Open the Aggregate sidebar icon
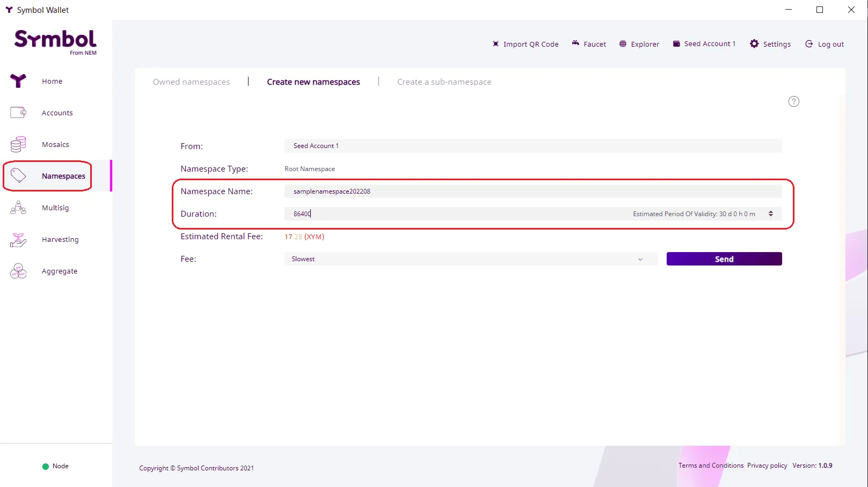The image size is (868, 487). point(18,271)
